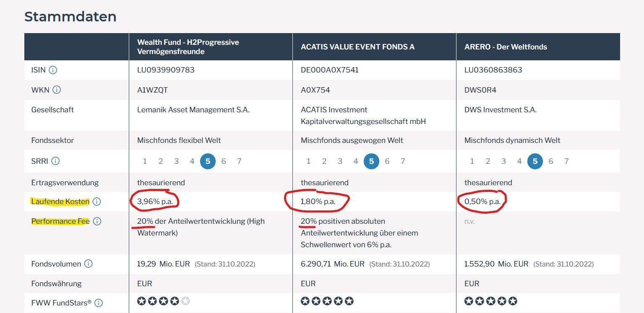This screenshot has width=644, height=313.
Task: Click fund volume 19,29 Mio. EUR
Action: 163,264
